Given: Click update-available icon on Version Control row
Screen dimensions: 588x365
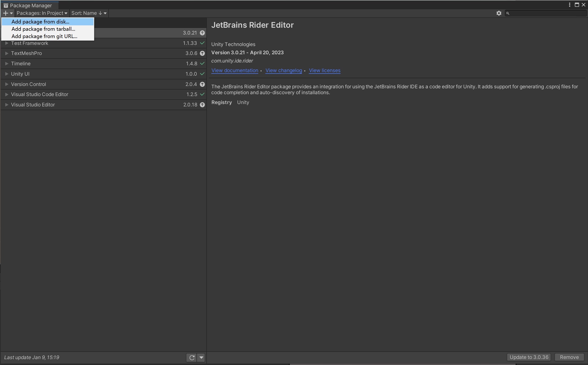Looking at the screenshot, I should point(202,84).
